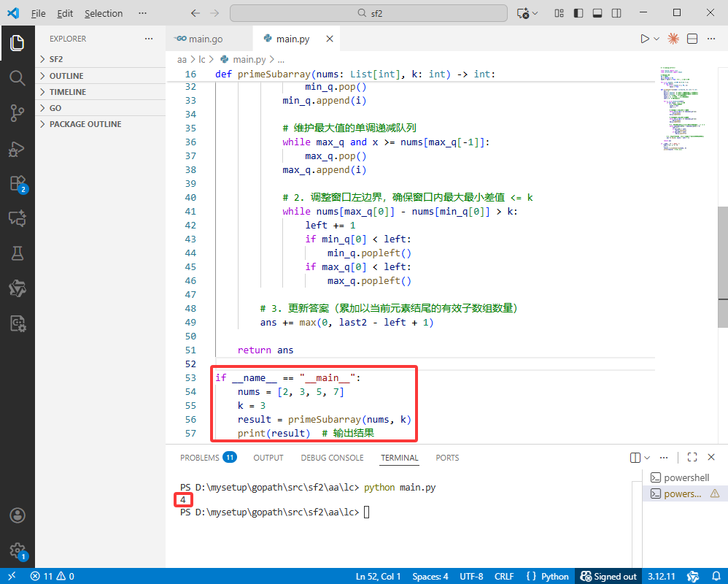Expand the TIMELINE section
728x584 pixels.
click(x=101, y=92)
